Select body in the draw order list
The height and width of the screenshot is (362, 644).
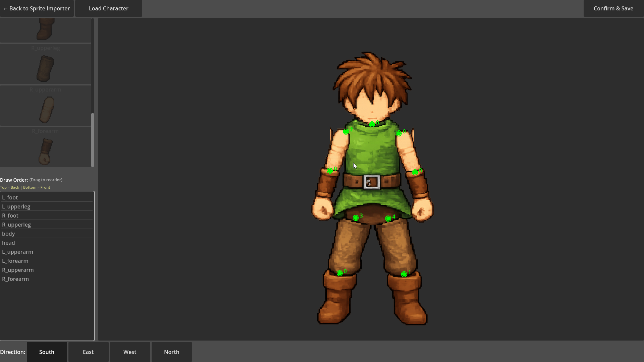8,234
